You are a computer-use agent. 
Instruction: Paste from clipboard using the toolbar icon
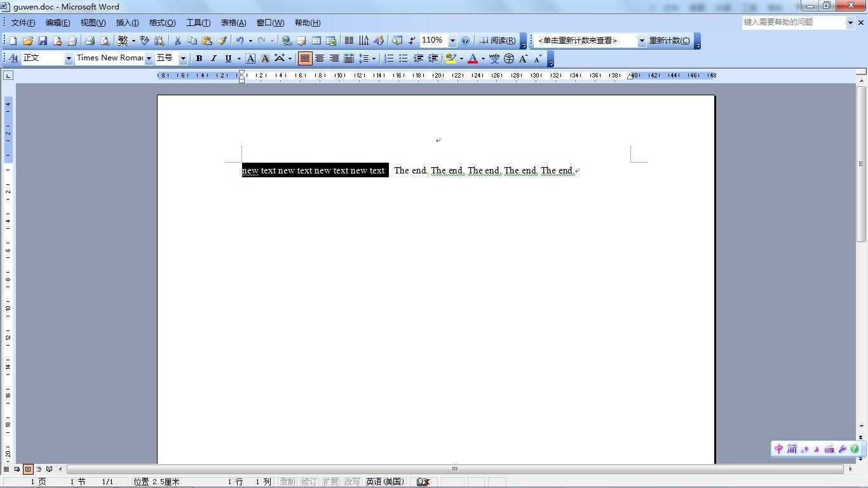click(207, 41)
